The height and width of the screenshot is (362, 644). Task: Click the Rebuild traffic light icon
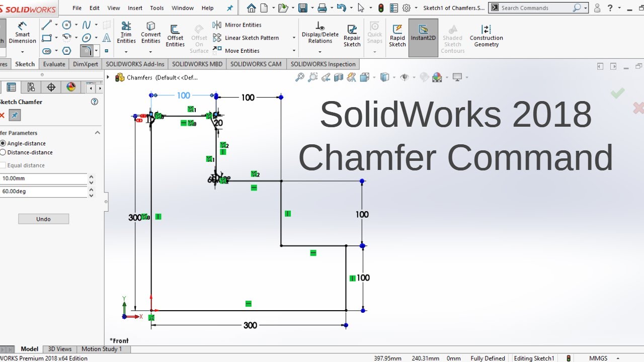pos(381,8)
